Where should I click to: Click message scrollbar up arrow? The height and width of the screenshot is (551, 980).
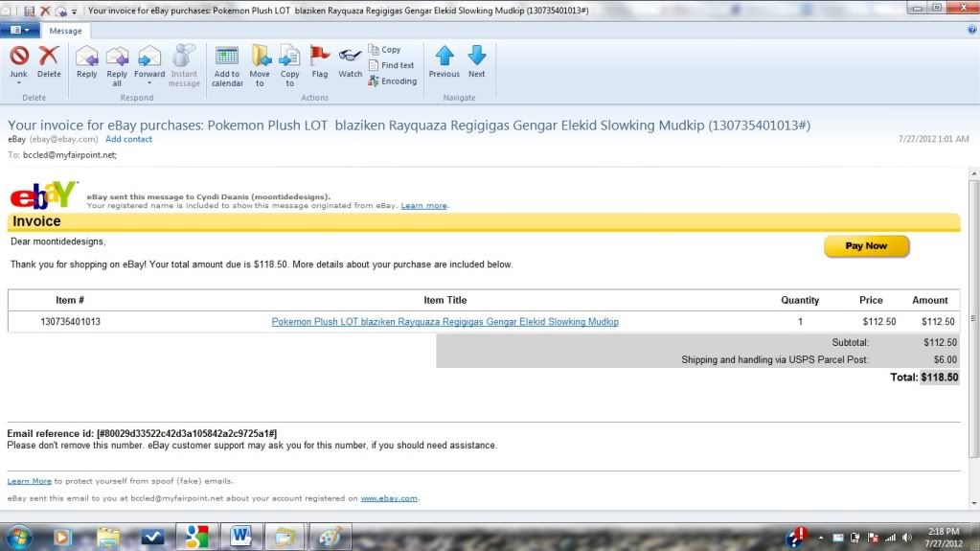[973, 173]
